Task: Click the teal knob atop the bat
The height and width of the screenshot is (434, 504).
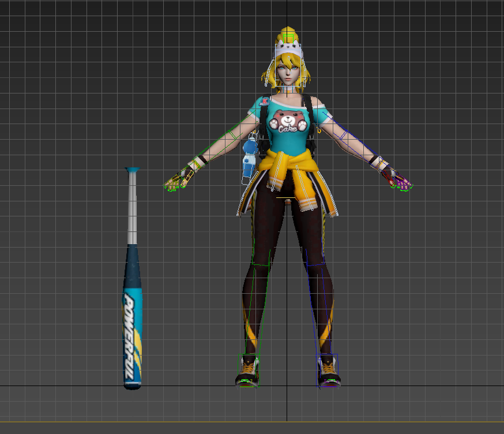Action: [132, 170]
